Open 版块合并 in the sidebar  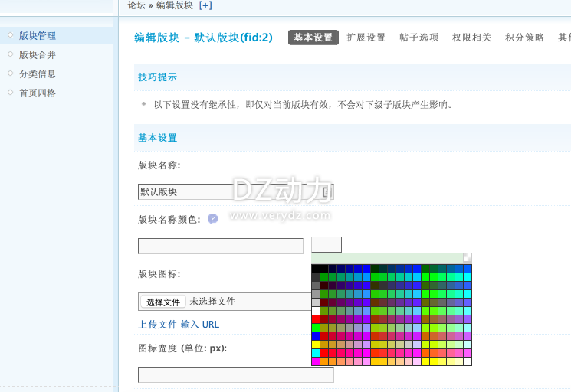pyautogui.click(x=37, y=55)
